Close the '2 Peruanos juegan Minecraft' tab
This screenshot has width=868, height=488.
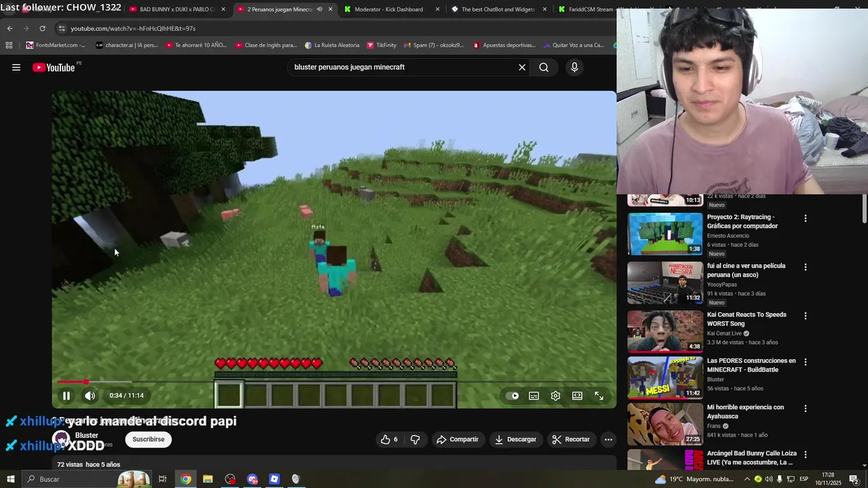click(x=330, y=9)
